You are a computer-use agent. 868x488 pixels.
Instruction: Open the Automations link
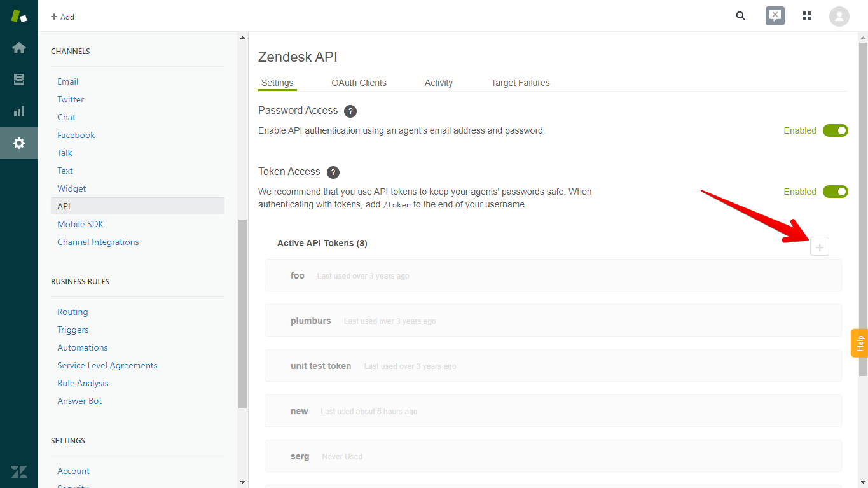(83, 347)
